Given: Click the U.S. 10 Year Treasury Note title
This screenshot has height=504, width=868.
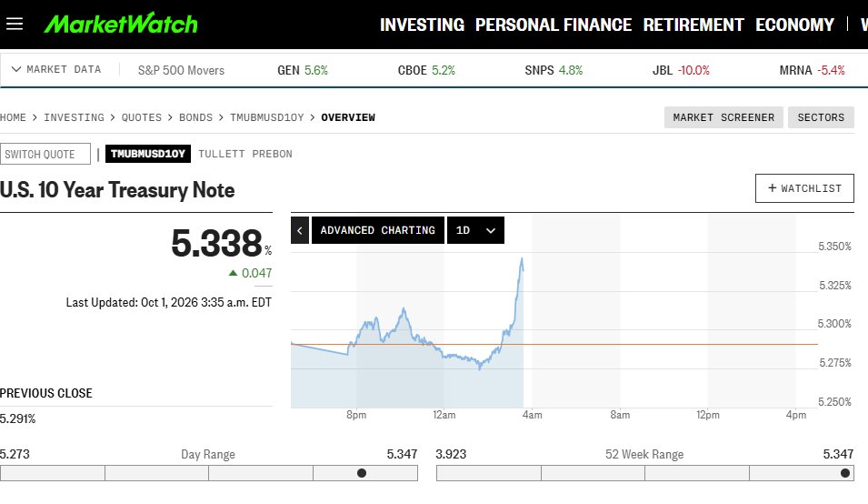Looking at the screenshot, I should tap(117, 190).
